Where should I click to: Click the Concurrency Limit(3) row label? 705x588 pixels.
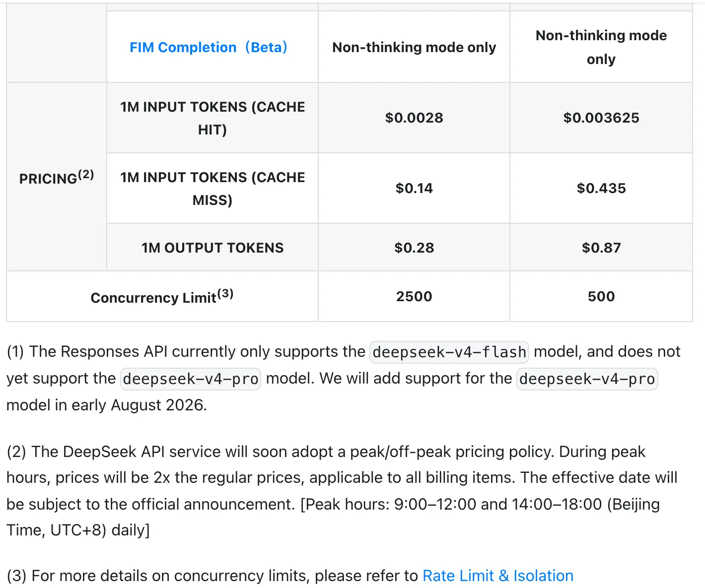point(162,296)
